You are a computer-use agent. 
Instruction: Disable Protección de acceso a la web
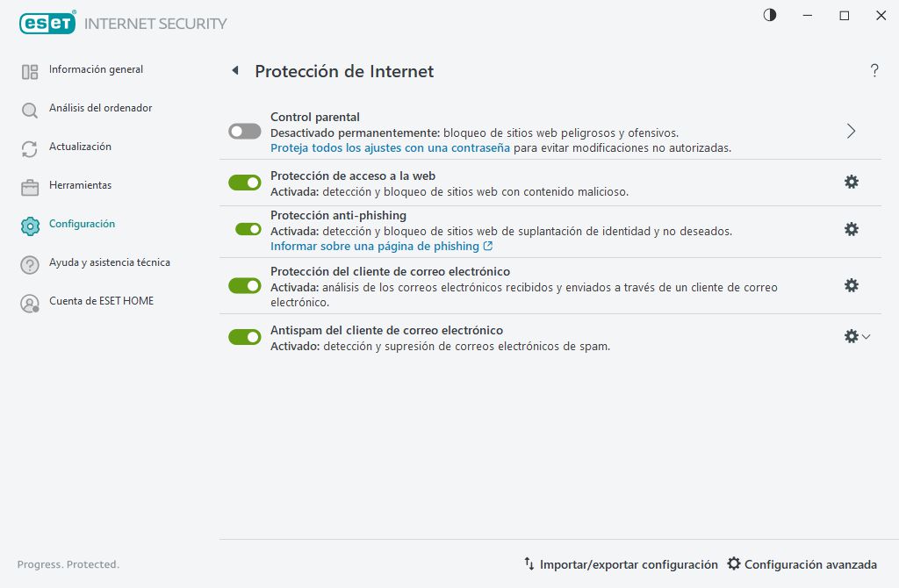point(244,183)
